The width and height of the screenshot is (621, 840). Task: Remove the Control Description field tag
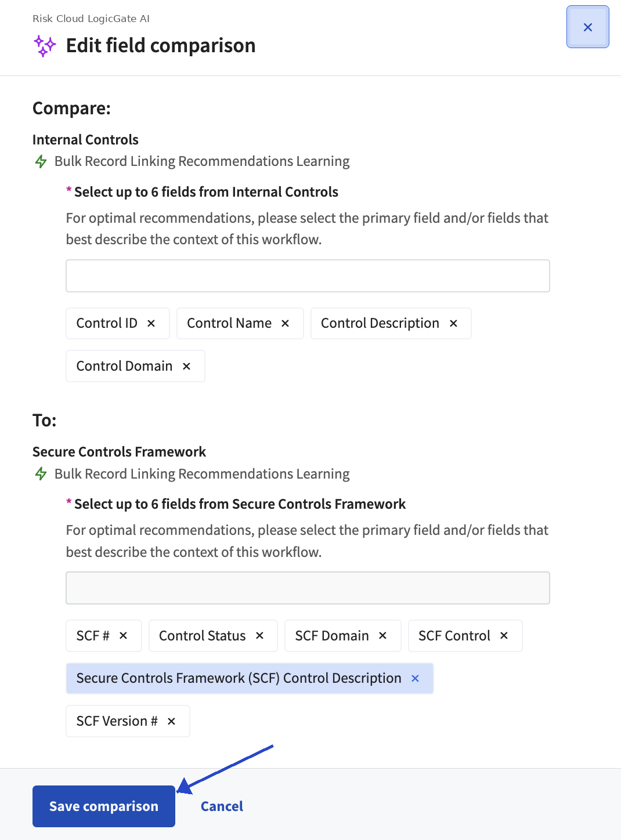click(453, 323)
